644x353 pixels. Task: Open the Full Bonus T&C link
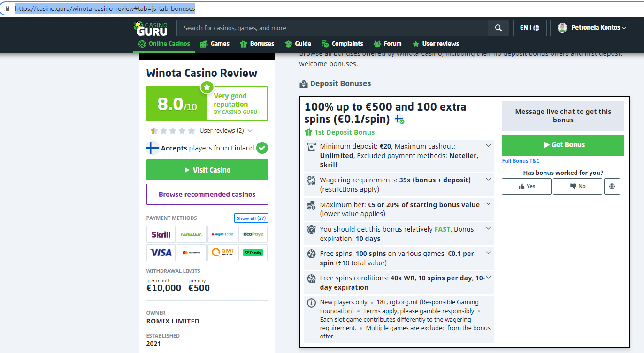point(521,161)
